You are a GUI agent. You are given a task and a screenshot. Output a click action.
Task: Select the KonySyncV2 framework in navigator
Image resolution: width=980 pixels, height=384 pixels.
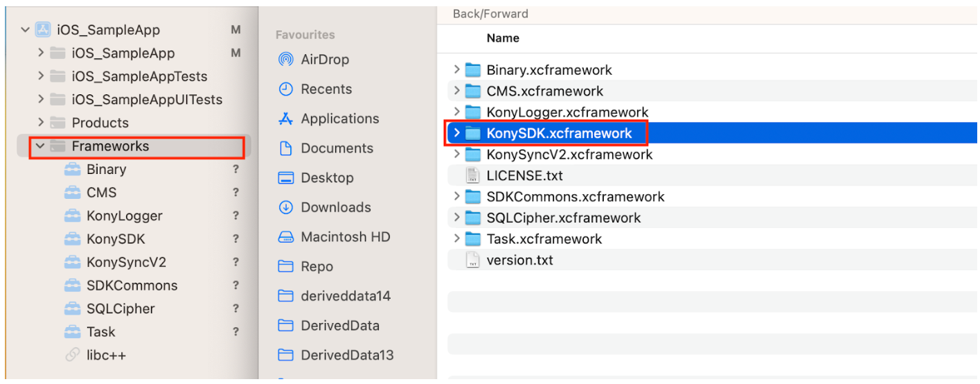pyautogui.click(x=126, y=263)
